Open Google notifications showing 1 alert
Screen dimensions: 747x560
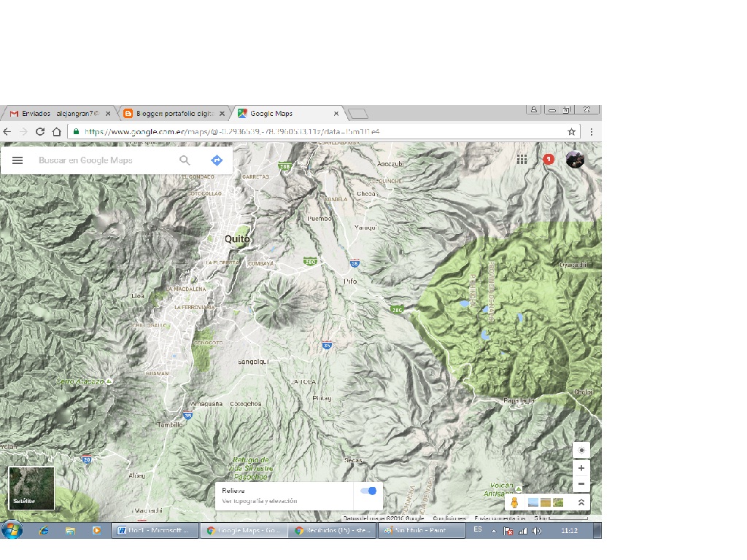click(548, 158)
